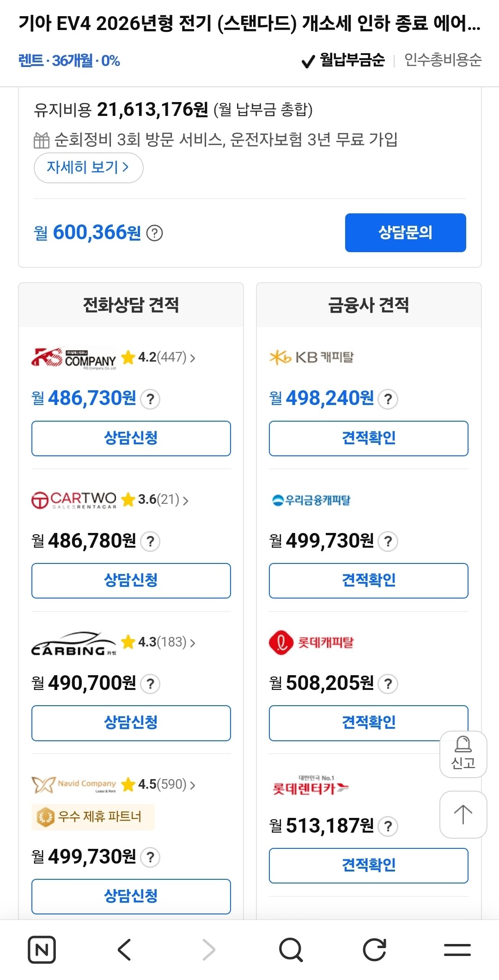Tap the Naver home N icon
The height and width of the screenshot is (980, 499).
tap(42, 950)
